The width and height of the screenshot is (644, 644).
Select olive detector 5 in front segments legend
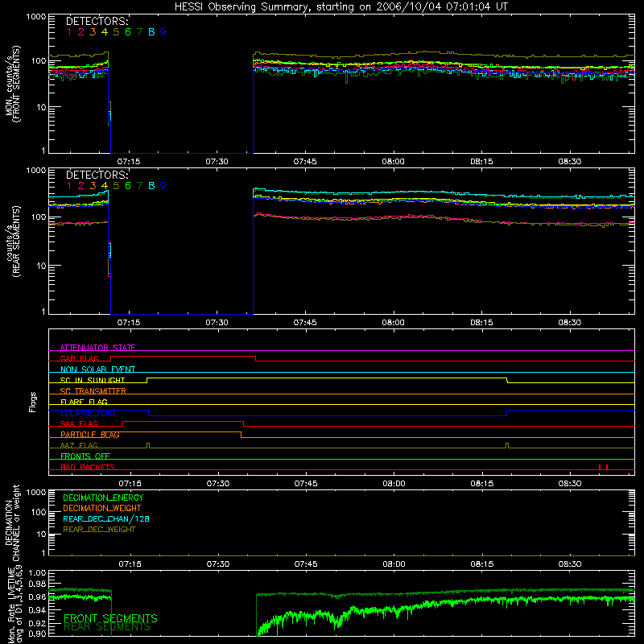tap(116, 32)
